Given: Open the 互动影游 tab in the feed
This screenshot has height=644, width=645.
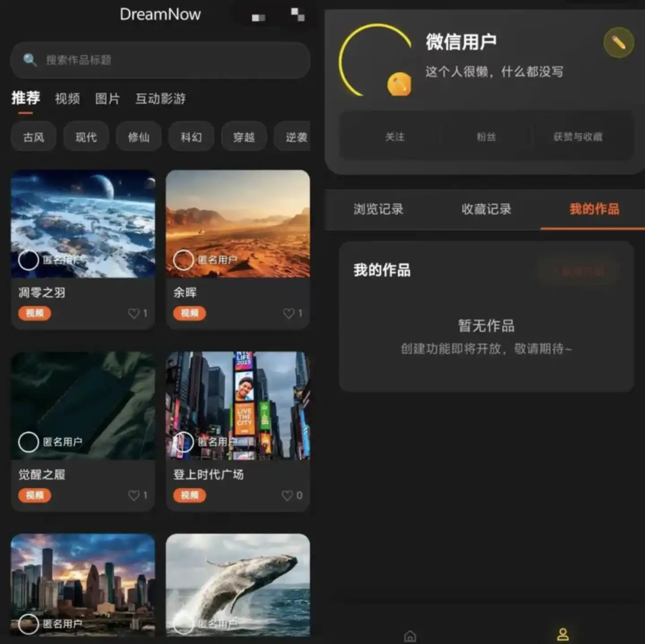Looking at the screenshot, I should 160,99.
